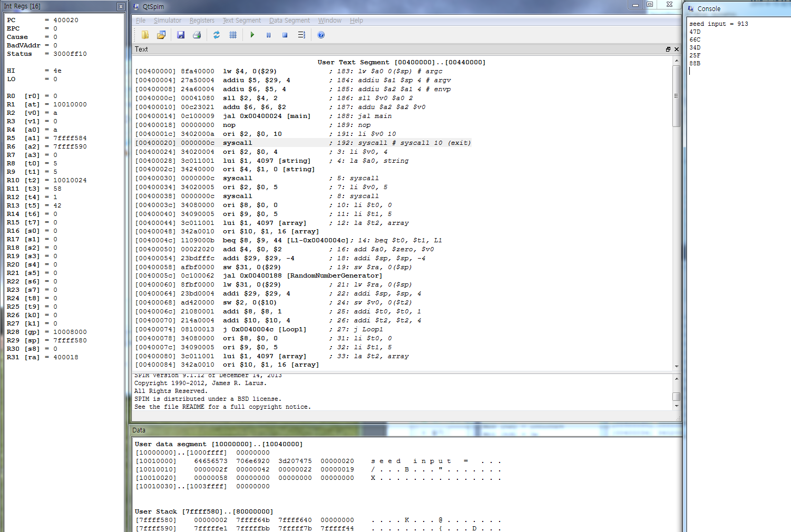791x532 pixels.
Task: Open an assembly file with the folder icon
Action: pyautogui.click(x=161, y=34)
